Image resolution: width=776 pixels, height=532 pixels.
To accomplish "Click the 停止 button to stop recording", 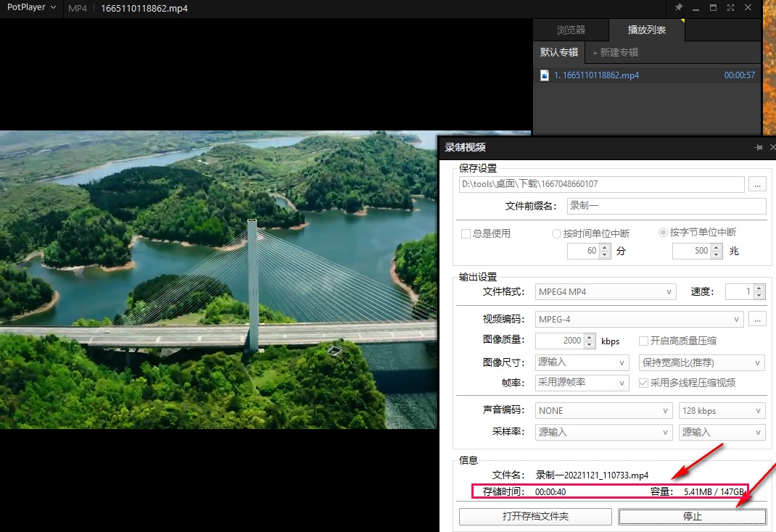I will click(x=692, y=516).
